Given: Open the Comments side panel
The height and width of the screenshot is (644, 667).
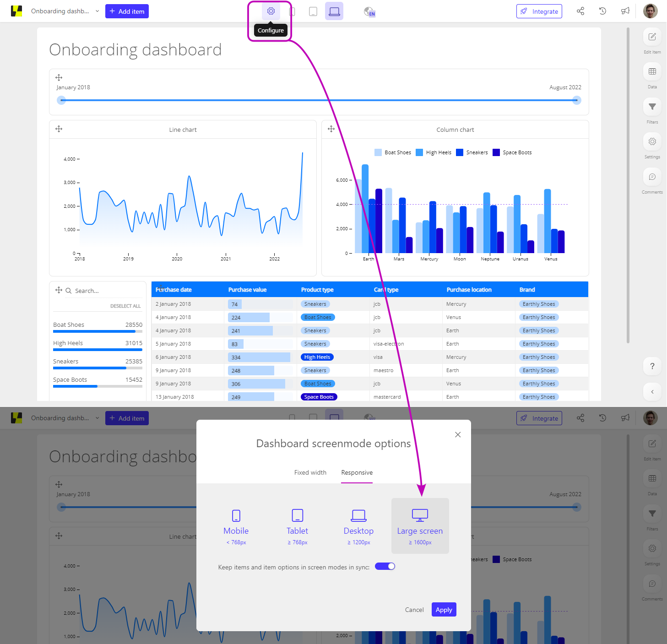Looking at the screenshot, I should coord(652,177).
